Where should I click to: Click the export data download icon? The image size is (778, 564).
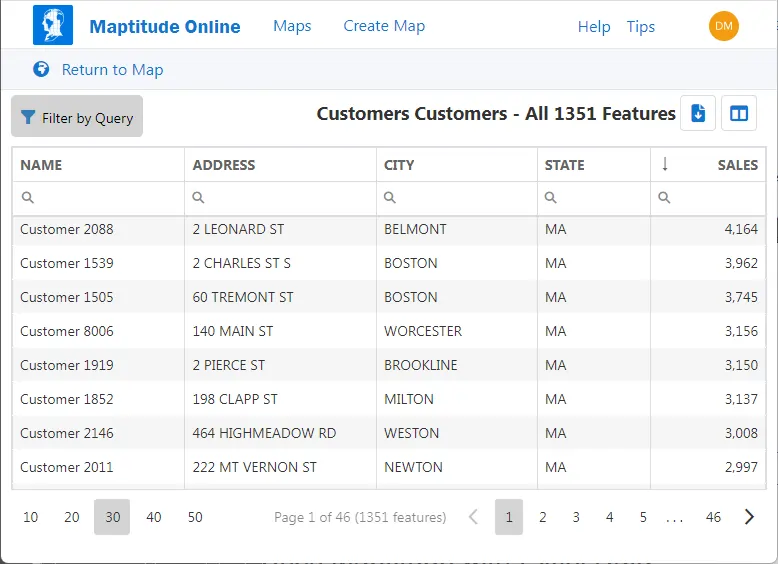698,114
